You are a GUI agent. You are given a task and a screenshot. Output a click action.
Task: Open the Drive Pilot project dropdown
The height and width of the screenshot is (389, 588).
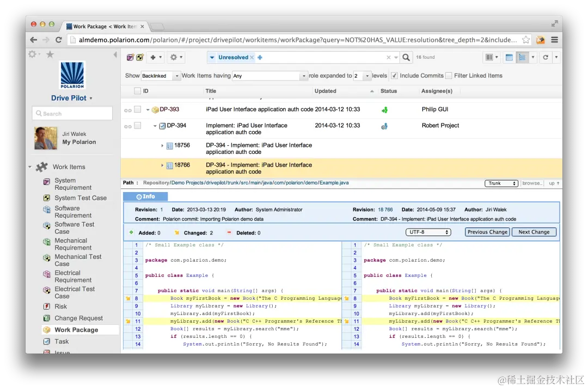[72, 98]
